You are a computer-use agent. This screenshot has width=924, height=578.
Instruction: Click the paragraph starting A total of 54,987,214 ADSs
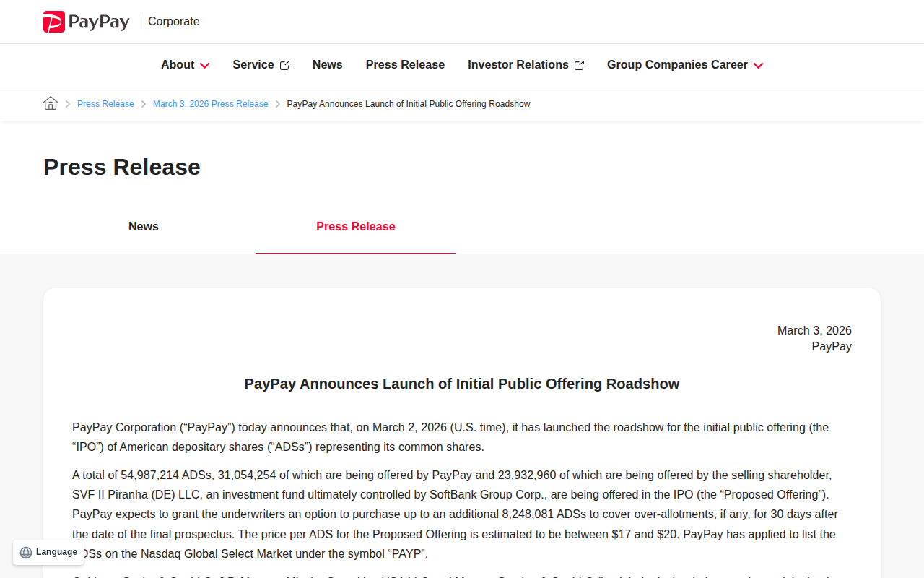pos(455,514)
